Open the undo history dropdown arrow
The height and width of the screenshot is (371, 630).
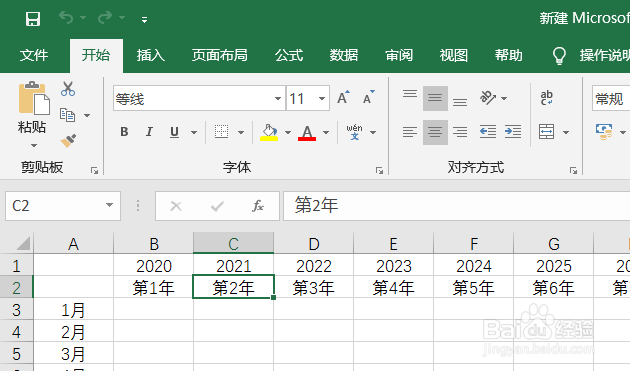[83, 18]
